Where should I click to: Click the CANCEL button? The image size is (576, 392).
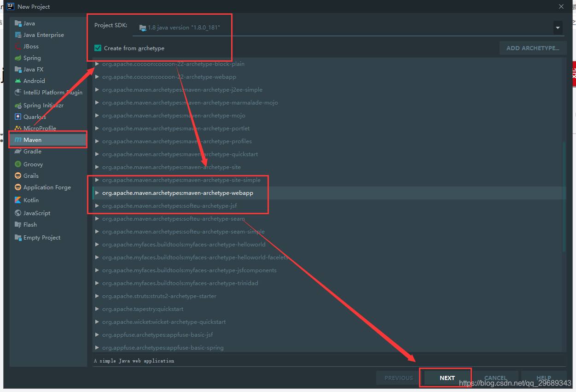click(495, 378)
